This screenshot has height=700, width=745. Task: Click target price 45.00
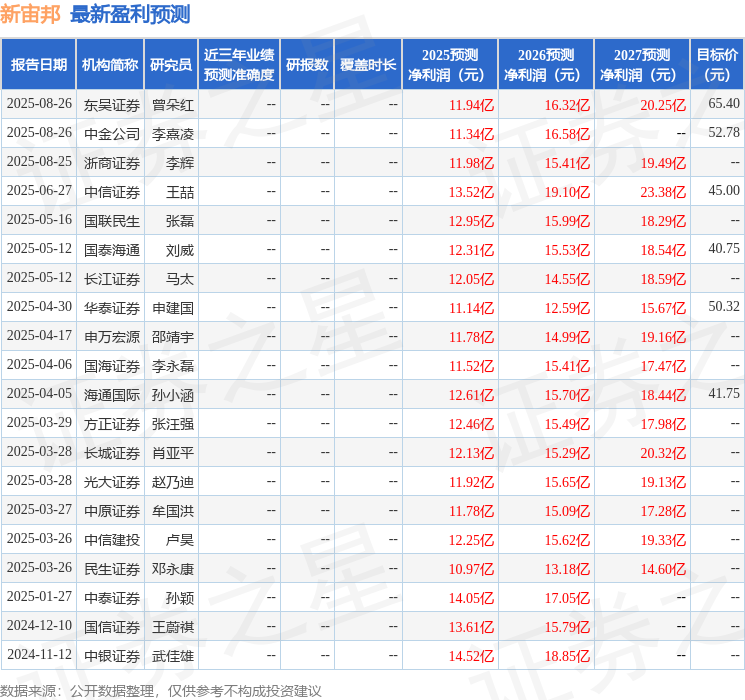point(724,190)
